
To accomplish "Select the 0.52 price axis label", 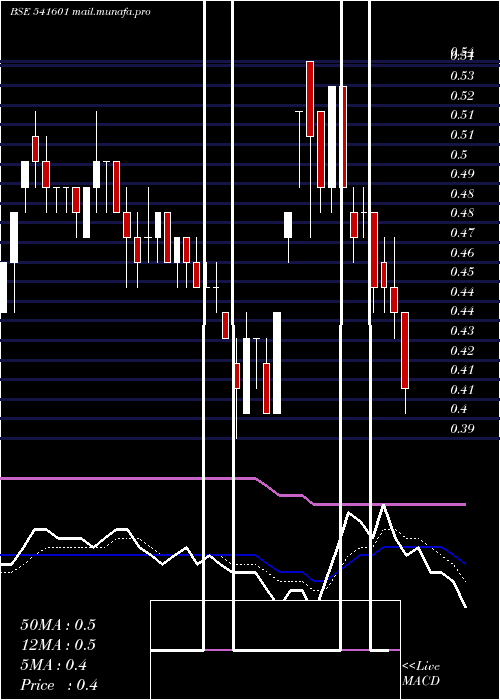I will [x=462, y=96].
